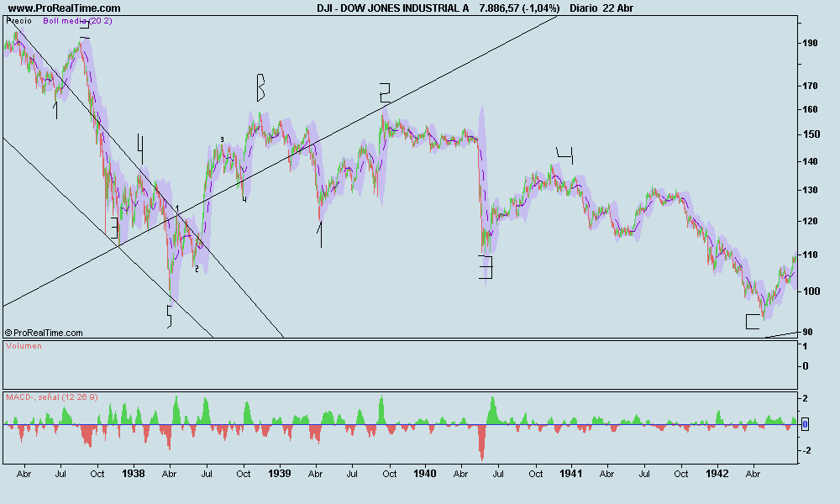The image size is (840, 504).
Task: Click the www.ProRealTime.com header text
Action: pos(65,8)
